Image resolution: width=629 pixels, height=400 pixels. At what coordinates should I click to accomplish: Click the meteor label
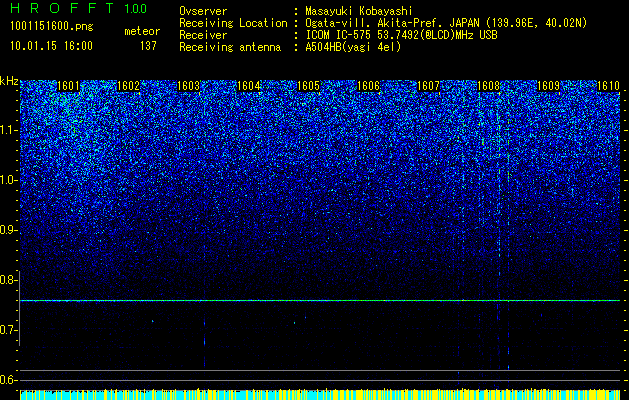coord(142,31)
